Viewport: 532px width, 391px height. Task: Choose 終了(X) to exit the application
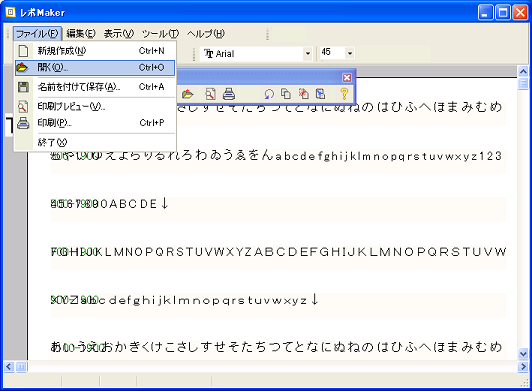point(95,143)
